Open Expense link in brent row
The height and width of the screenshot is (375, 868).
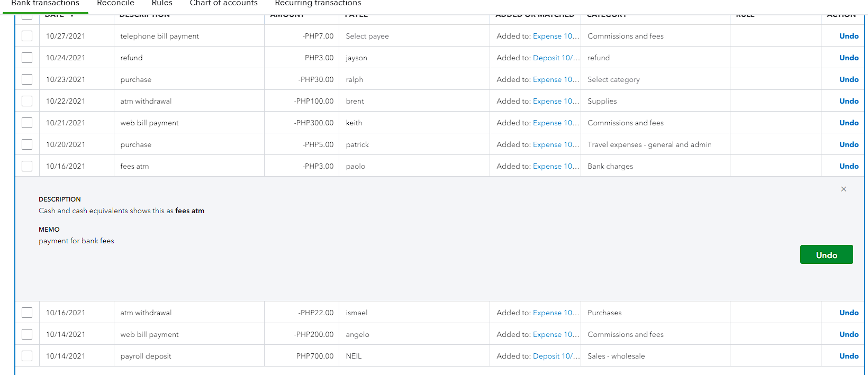pyautogui.click(x=556, y=101)
